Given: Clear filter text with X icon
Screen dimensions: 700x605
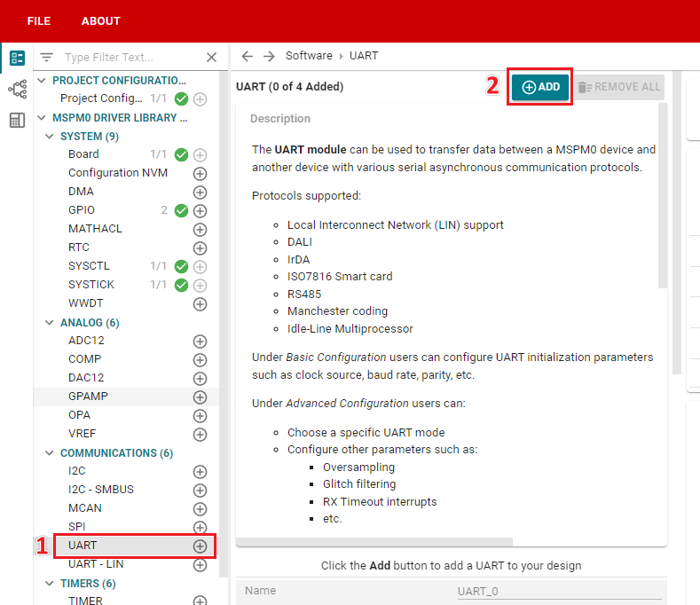Looking at the screenshot, I should tap(212, 57).
